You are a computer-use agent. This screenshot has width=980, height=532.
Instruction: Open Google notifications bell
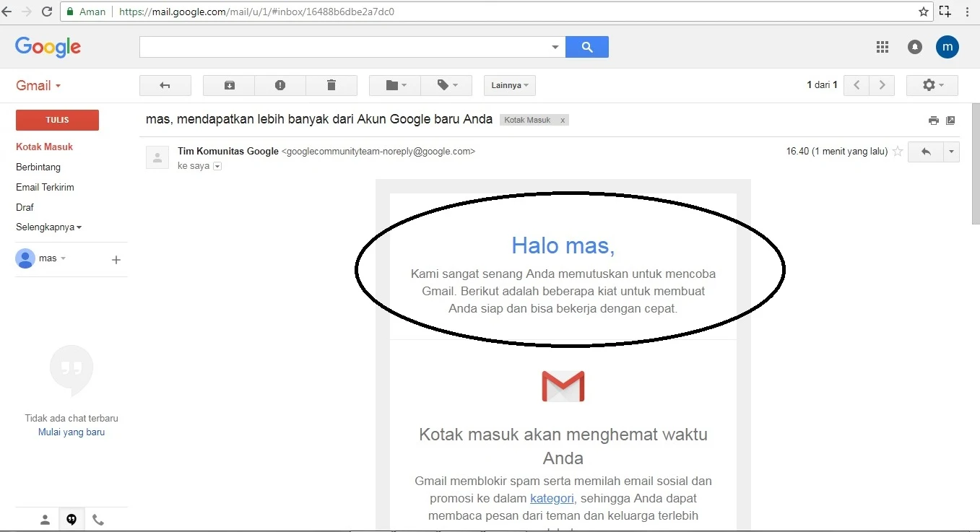[x=914, y=47]
